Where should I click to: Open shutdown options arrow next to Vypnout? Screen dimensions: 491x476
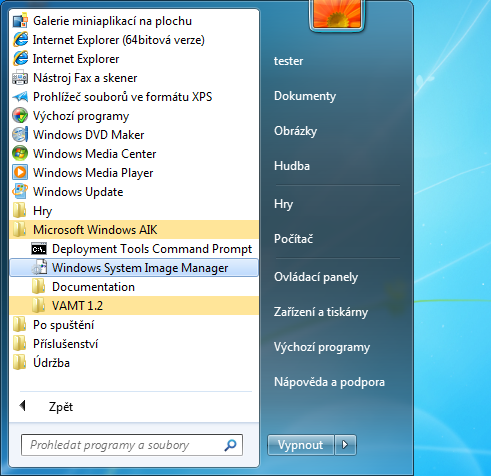pyautogui.click(x=345, y=445)
